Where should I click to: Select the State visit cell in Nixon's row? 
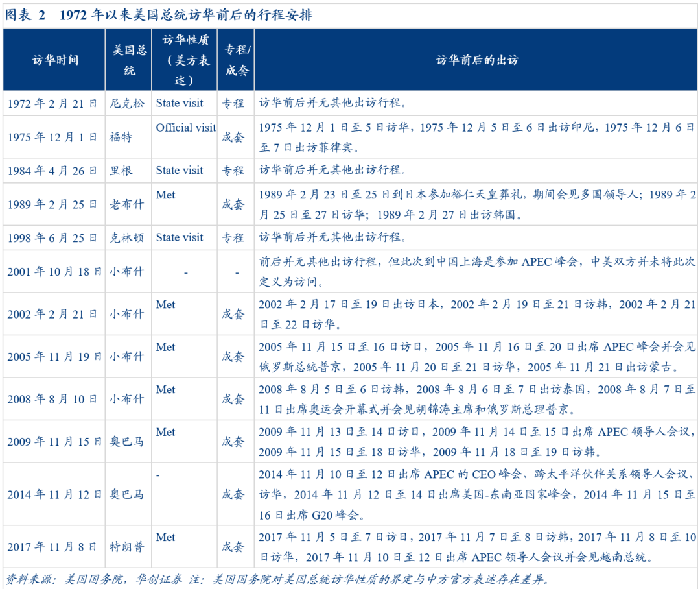coord(180,102)
